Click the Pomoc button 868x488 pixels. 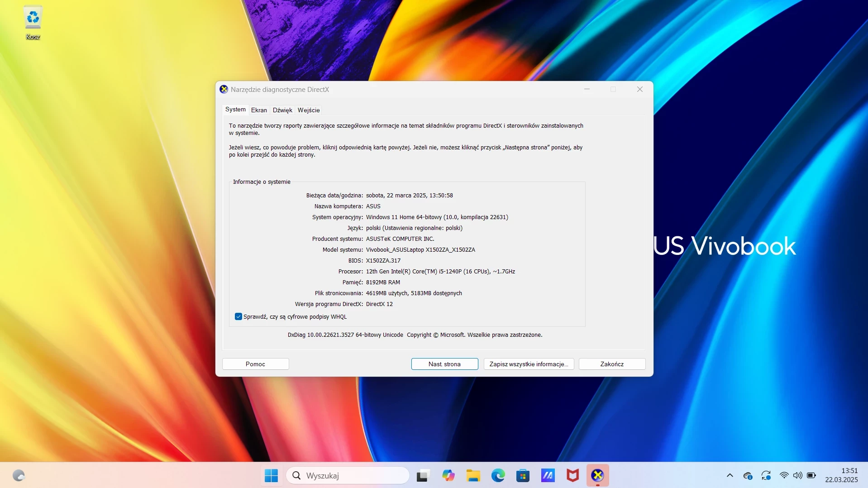tap(255, 364)
